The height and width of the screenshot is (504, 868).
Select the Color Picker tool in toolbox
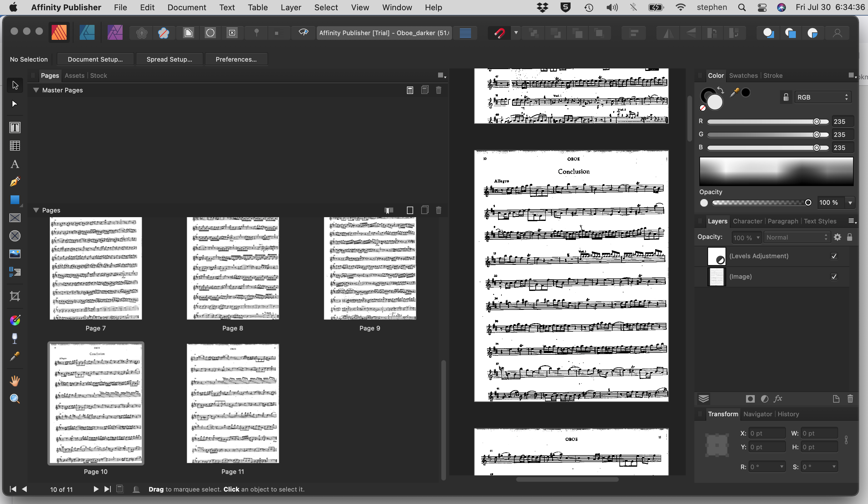[x=15, y=357]
